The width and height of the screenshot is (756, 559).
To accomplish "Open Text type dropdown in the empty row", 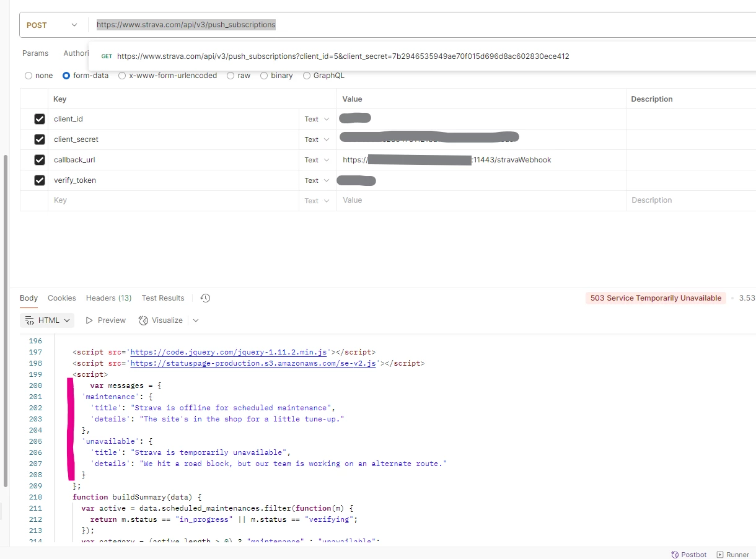I will click(x=317, y=201).
